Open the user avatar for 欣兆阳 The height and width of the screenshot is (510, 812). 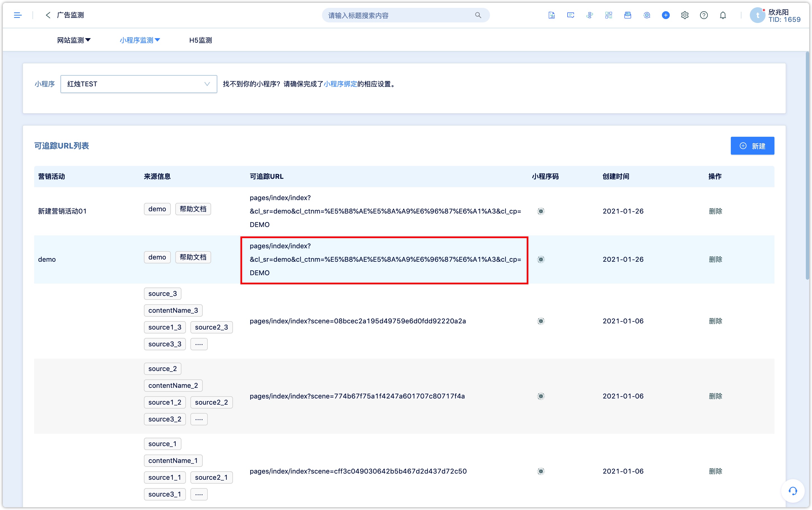point(757,15)
